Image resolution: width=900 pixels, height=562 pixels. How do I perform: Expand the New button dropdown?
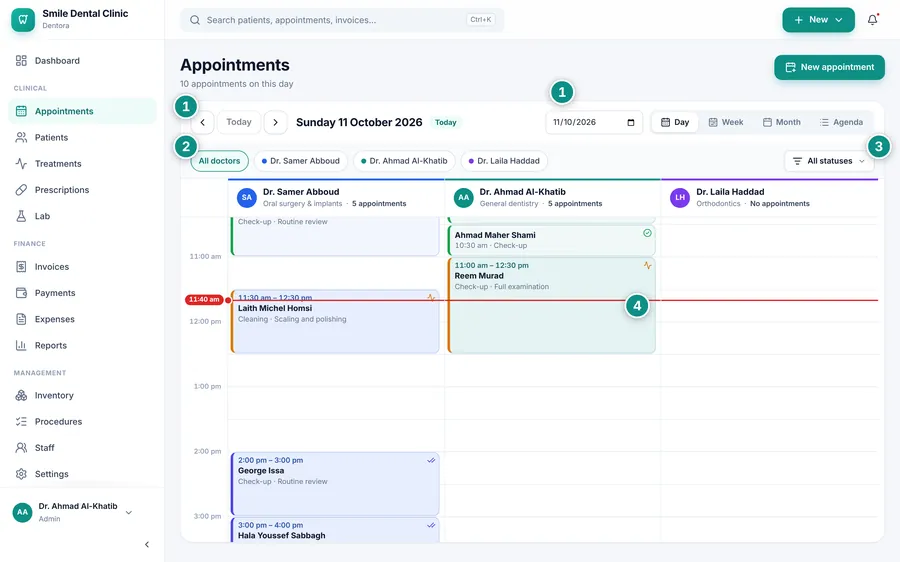(818, 20)
